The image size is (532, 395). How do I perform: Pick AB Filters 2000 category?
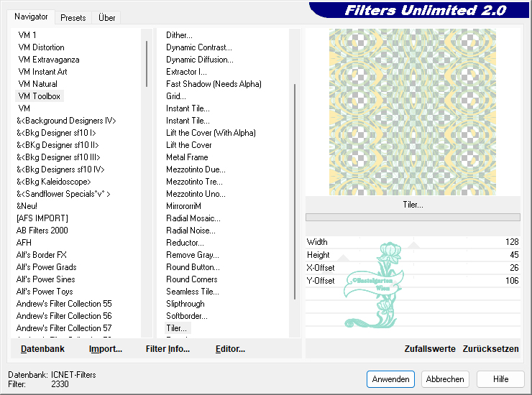pos(42,230)
